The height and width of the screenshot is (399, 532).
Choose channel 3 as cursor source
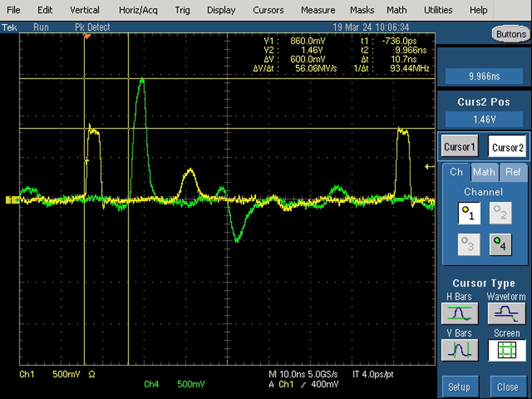point(469,244)
